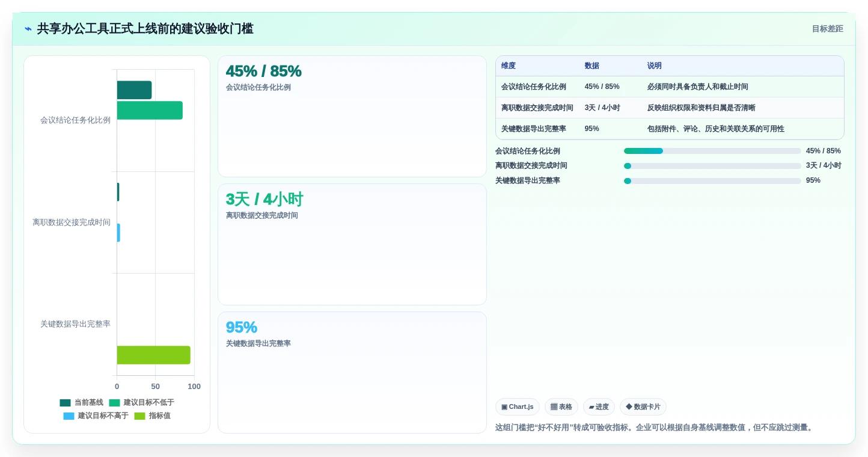This screenshot has width=868, height=457.
Task: Click the 表格 tag
Action: 561,407
